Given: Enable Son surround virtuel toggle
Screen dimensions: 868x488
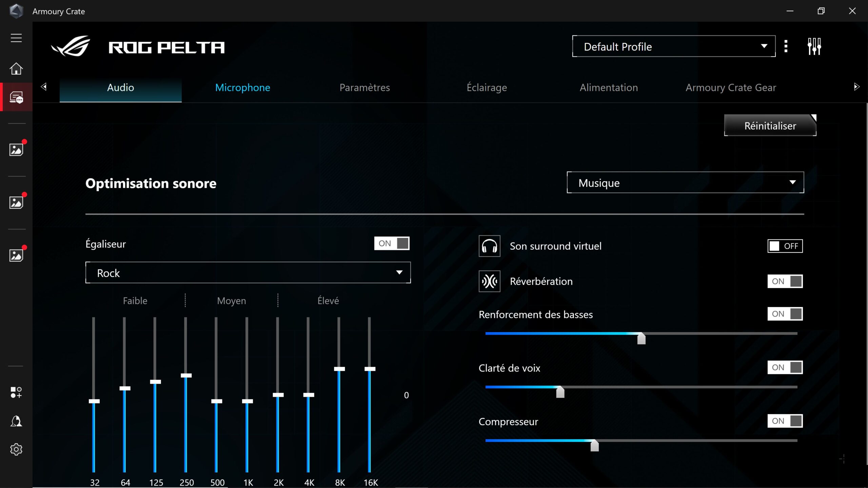Looking at the screenshot, I should 785,246.
